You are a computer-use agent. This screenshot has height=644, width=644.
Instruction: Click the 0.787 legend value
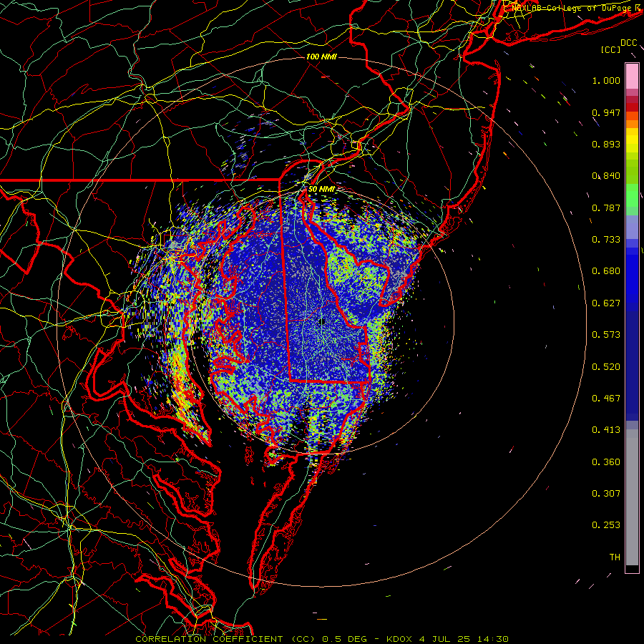point(606,208)
